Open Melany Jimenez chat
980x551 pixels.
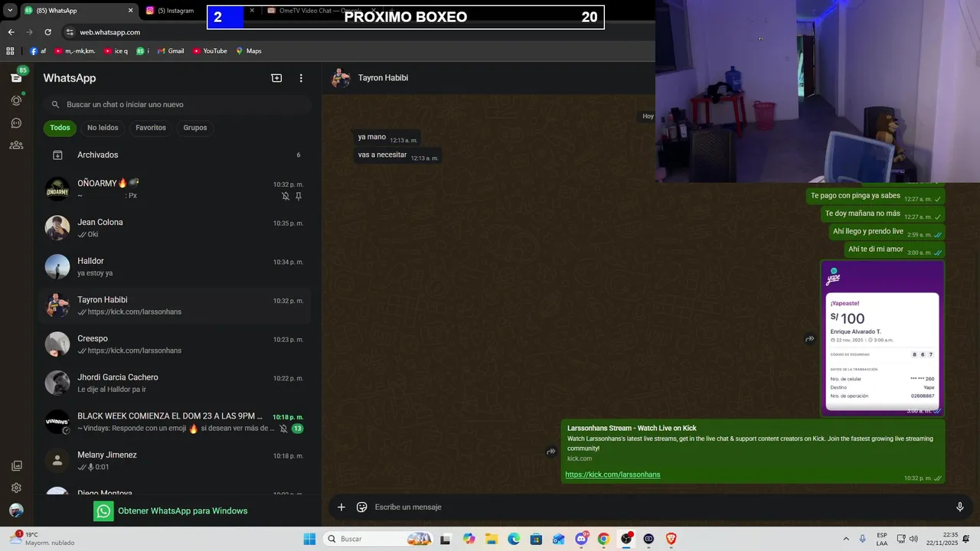pos(178,461)
